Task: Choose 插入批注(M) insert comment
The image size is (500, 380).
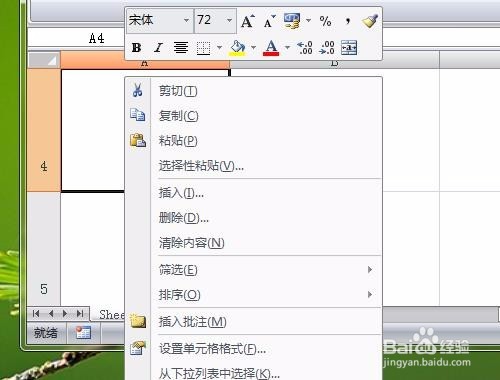Action: (253, 322)
